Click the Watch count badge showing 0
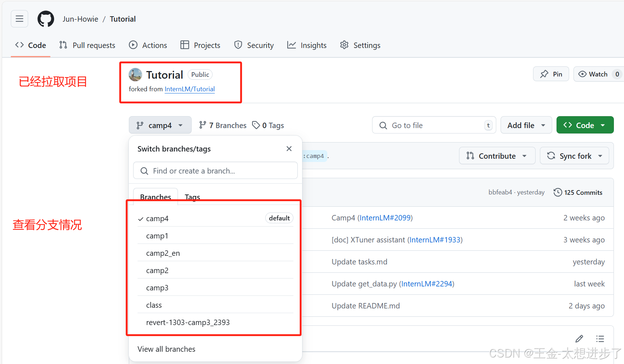 [x=617, y=74]
